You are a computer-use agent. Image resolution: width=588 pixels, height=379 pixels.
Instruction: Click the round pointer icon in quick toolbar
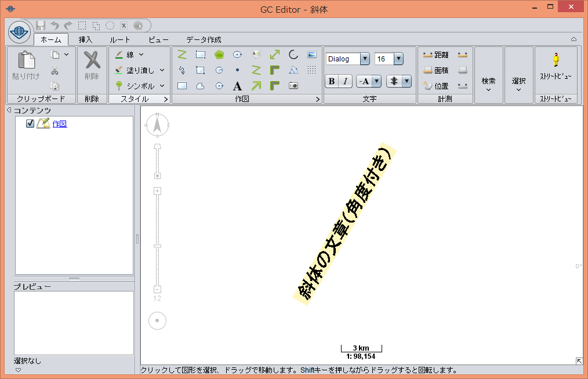tap(138, 25)
